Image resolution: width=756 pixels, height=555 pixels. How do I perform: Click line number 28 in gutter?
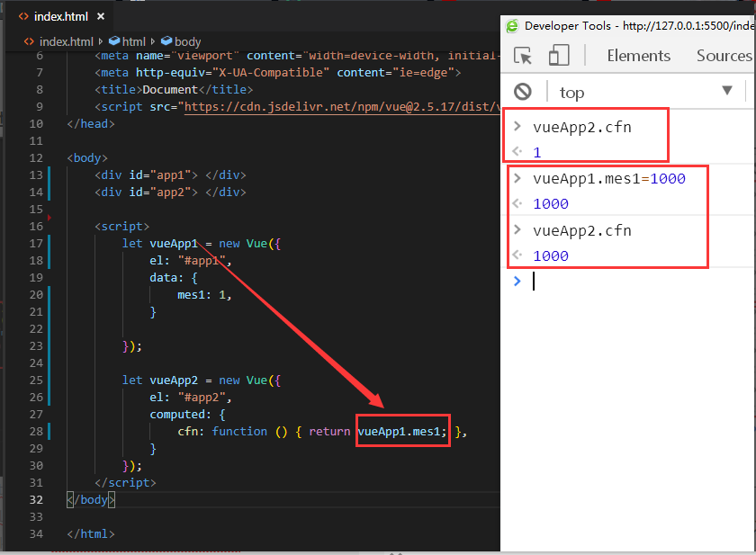36,431
